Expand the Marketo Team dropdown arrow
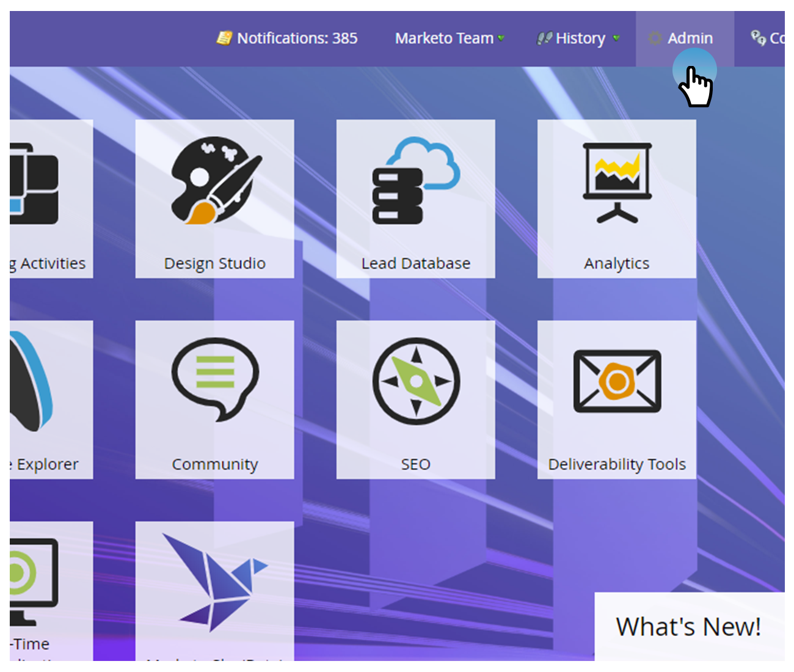The width and height of the screenshot is (794, 672). [501, 38]
